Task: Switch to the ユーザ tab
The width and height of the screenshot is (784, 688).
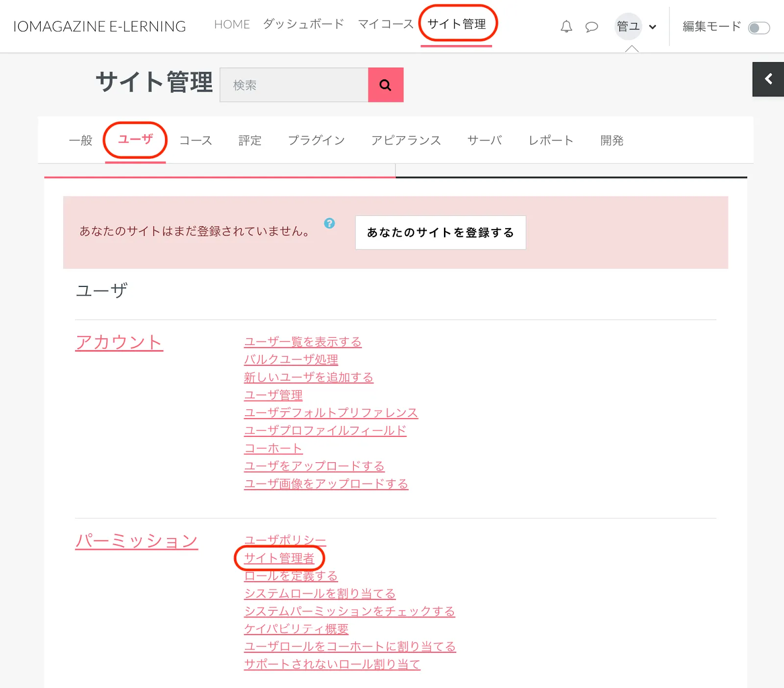Action: coord(135,140)
